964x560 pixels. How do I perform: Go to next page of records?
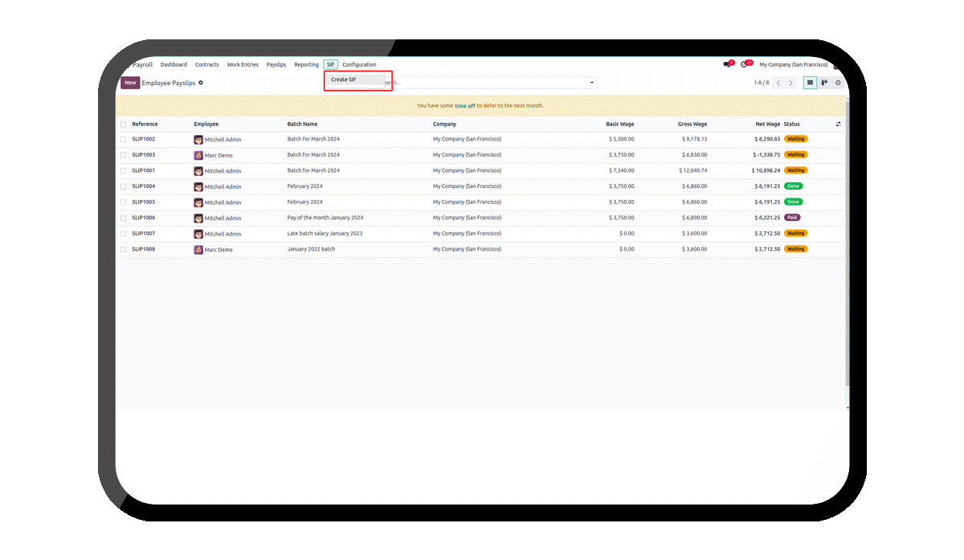point(790,83)
